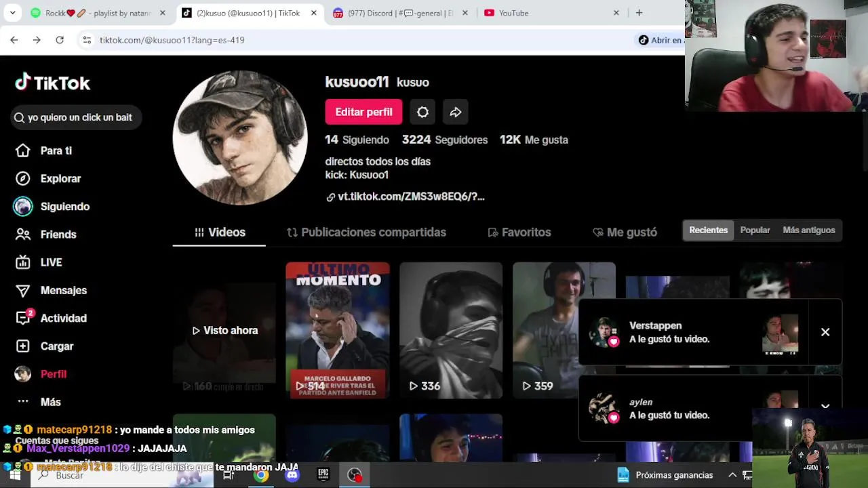Close the Verstappen like notification
The height and width of the screenshot is (488, 868).
tap(825, 332)
